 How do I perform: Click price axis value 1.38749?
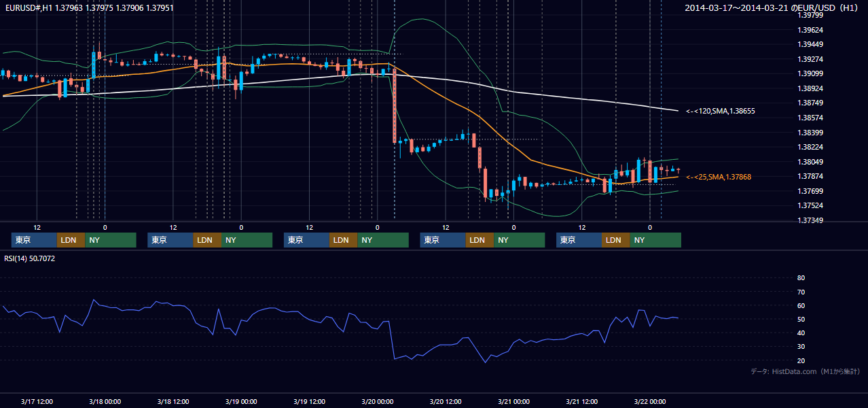tap(810, 103)
